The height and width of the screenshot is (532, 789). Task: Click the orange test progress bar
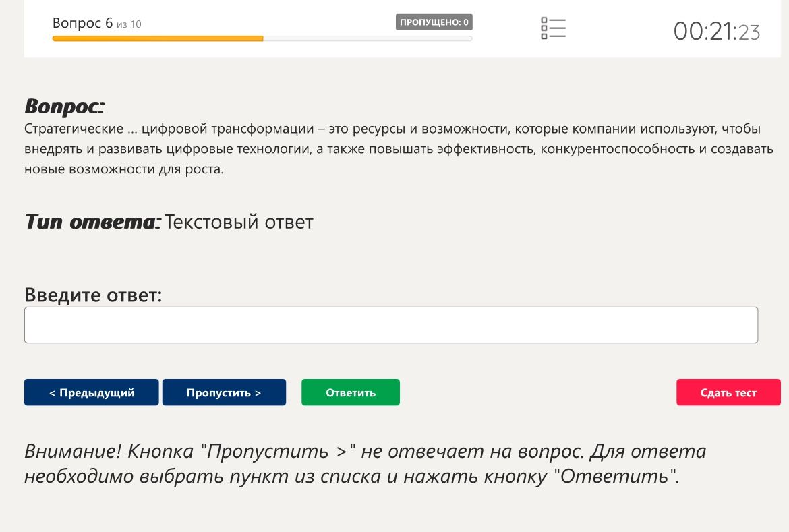262,38
